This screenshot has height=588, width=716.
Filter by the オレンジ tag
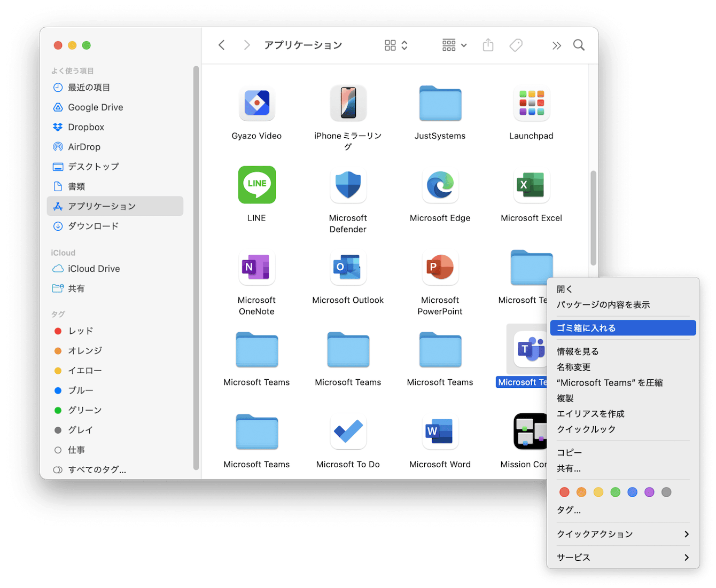[115, 351]
